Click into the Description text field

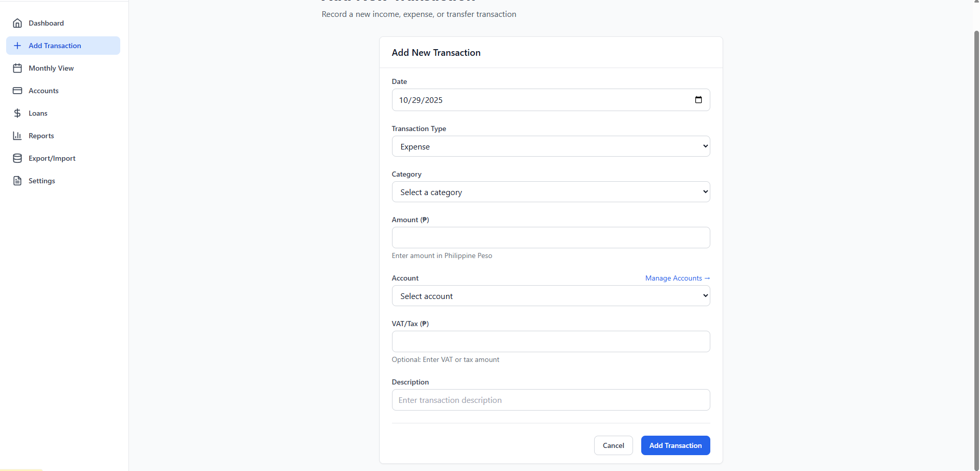pyautogui.click(x=551, y=400)
